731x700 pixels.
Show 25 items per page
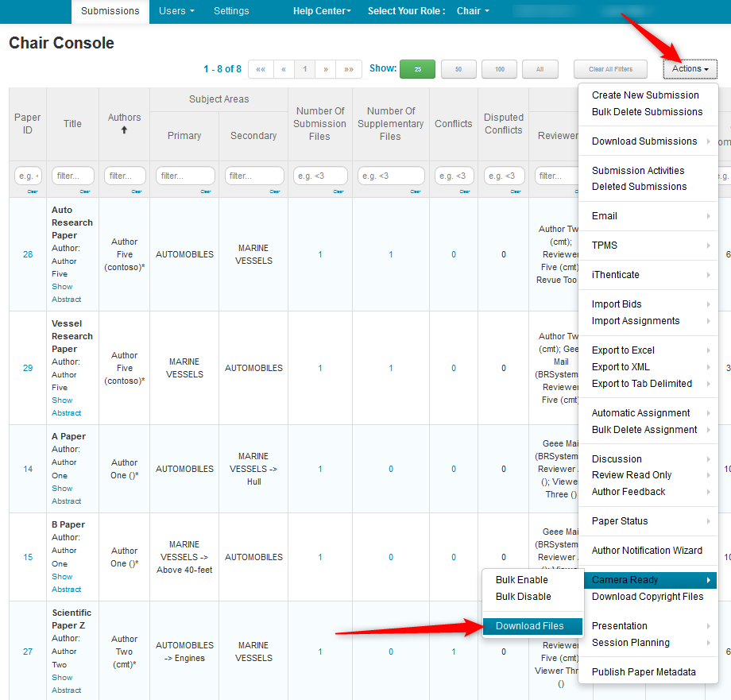click(x=418, y=69)
